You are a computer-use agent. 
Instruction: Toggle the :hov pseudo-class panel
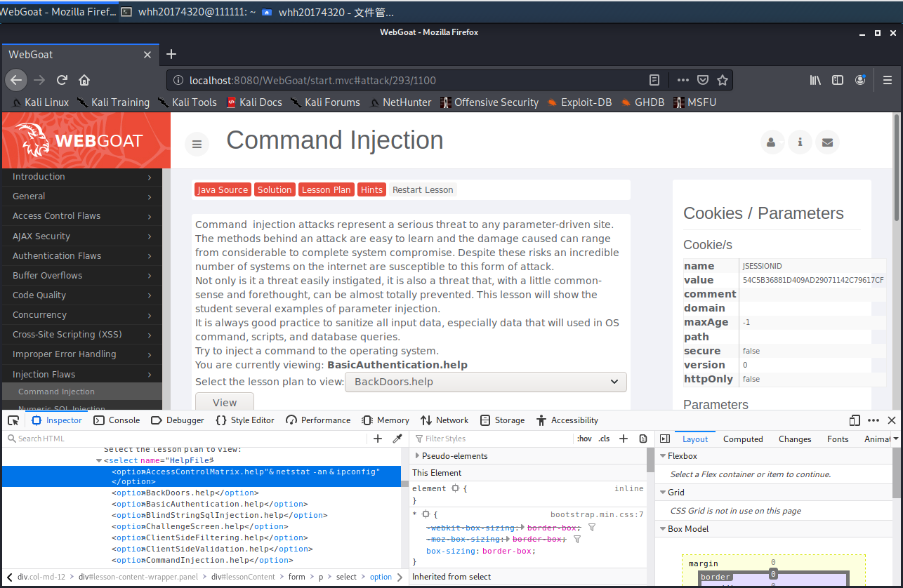click(x=584, y=439)
